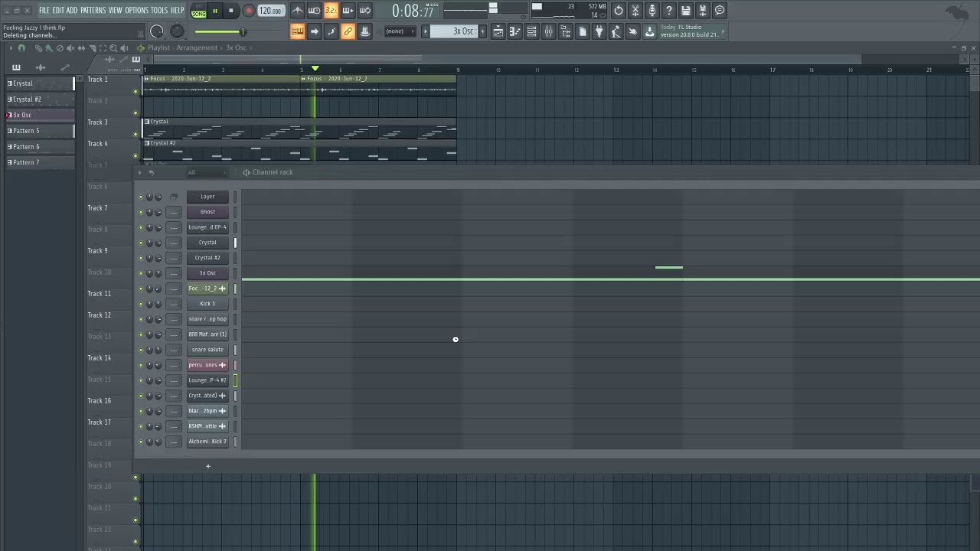This screenshot has width=980, height=551.
Task: Select Pattern 5 in pattern list
Action: tap(40, 131)
